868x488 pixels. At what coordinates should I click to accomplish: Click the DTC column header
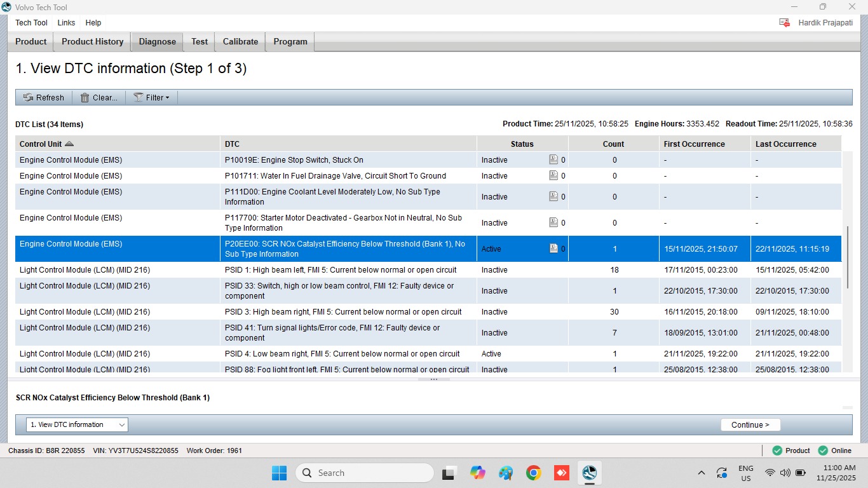pyautogui.click(x=349, y=144)
